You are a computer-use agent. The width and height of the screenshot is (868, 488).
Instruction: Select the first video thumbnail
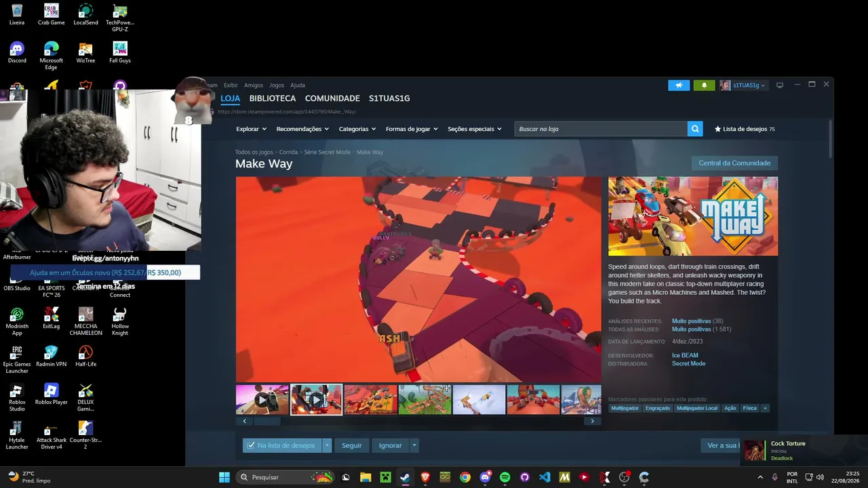click(x=262, y=400)
